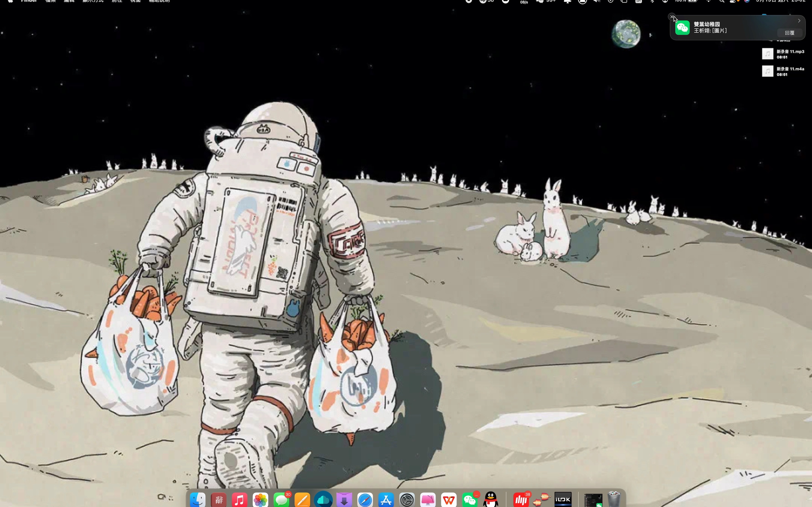The width and height of the screenshot is (812, 507).
Task: Open Siri from the menu bar
Action: [747, 1]
